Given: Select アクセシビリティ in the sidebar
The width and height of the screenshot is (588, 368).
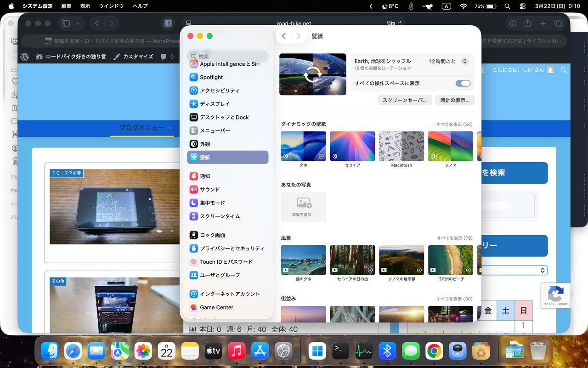Looking at the screenshot, I should [220, 91].
